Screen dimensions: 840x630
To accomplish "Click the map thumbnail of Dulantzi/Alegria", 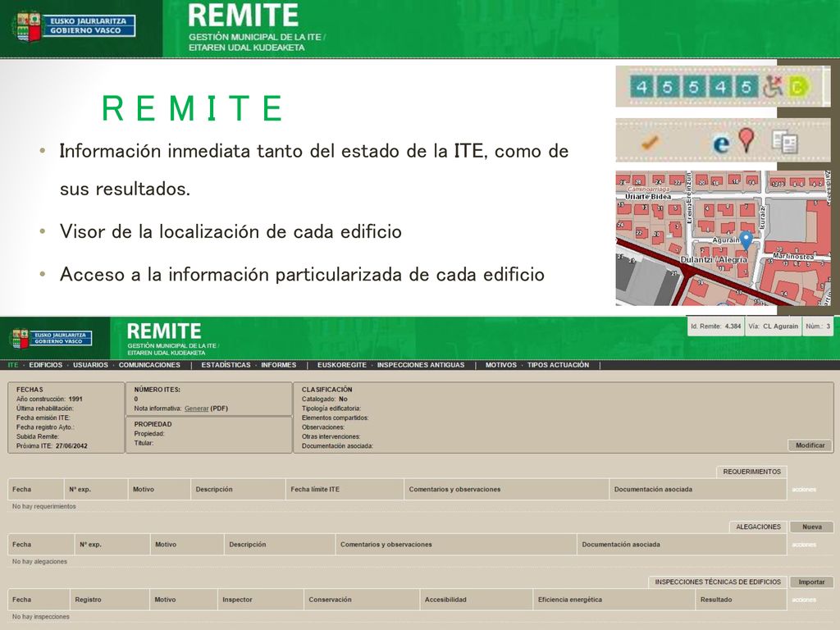I will coord(723,239).
